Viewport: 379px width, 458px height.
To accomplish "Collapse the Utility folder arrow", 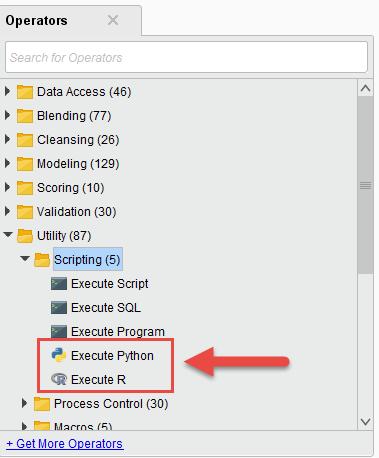I will (8, 235).
